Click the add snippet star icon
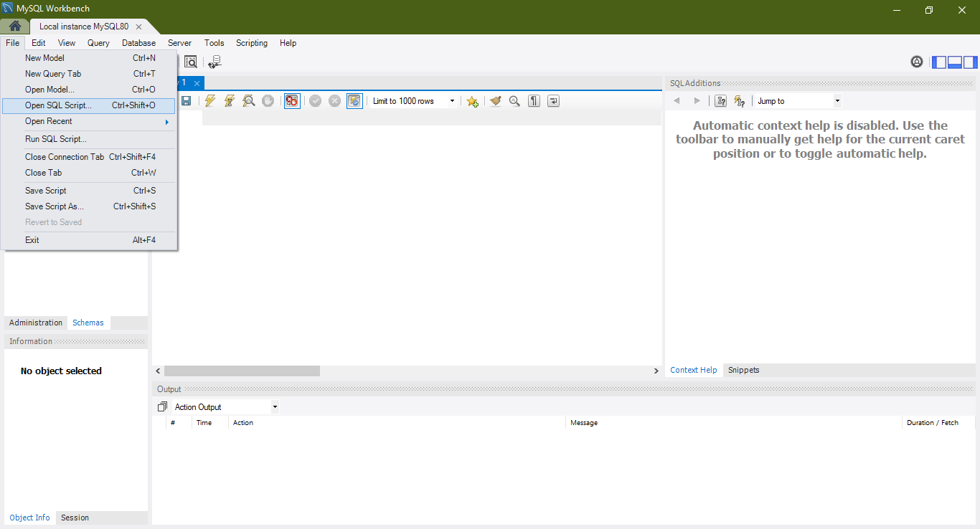Image resolution: width=980 pixels, height=529 pixels. [x=472, y=101]
